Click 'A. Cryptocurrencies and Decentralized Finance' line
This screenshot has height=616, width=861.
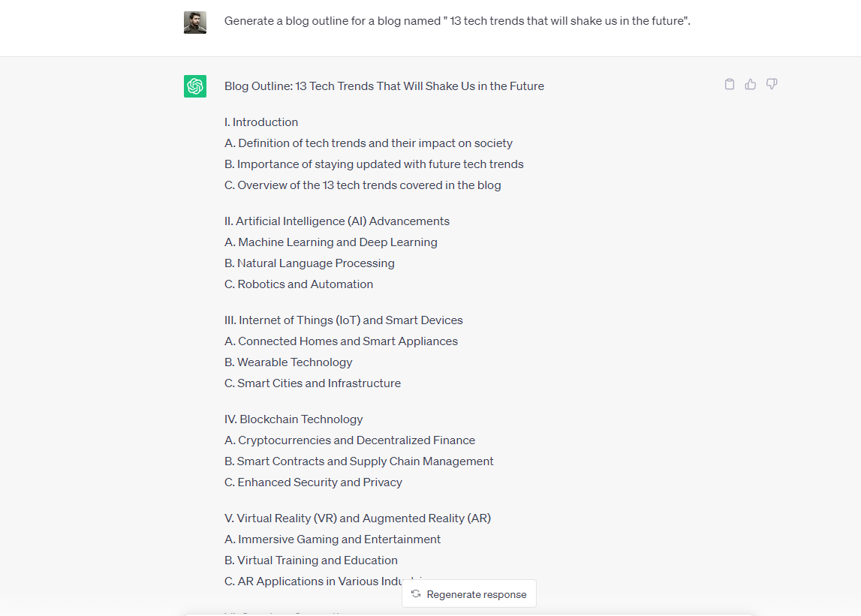click(x=350, y=440)
